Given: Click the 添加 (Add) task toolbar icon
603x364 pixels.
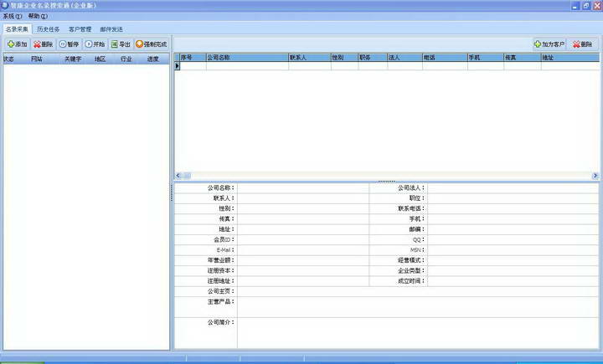Looking at the screenshot, I should coord(17,44).
